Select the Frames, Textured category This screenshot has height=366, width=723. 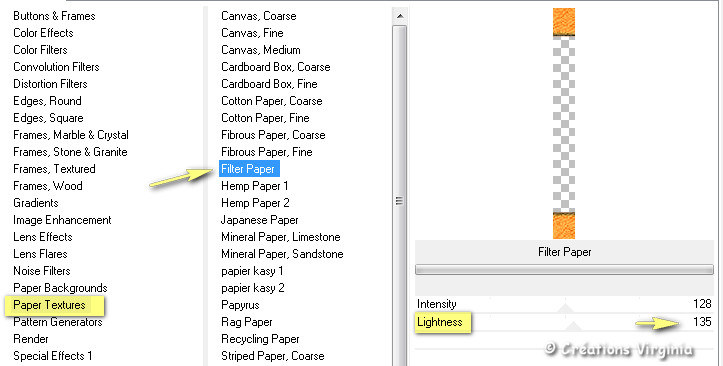[54, 170]
